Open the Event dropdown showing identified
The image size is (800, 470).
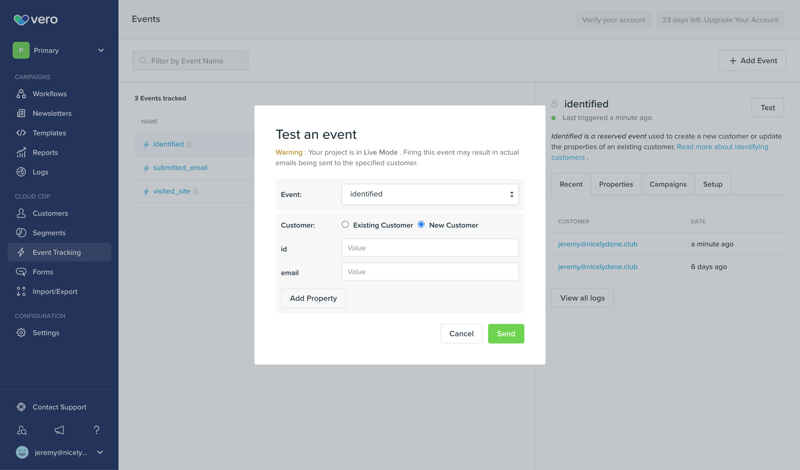pyautogui.click(x=430, y=194)
